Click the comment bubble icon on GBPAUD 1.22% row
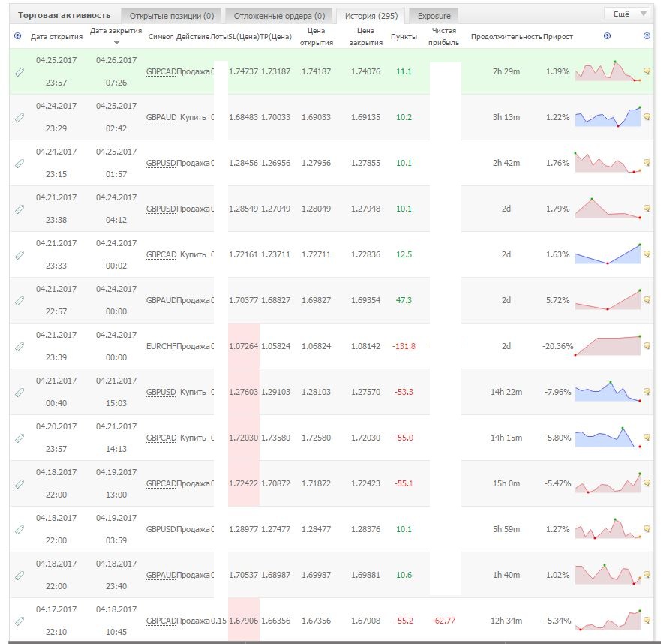Screen dimensions: 661x644 tap(647, 117)
